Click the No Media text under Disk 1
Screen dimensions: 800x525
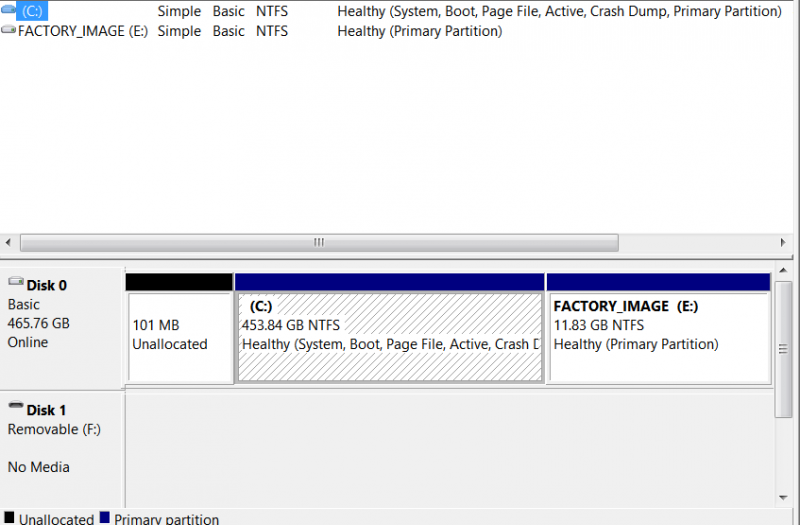[39, 467]
